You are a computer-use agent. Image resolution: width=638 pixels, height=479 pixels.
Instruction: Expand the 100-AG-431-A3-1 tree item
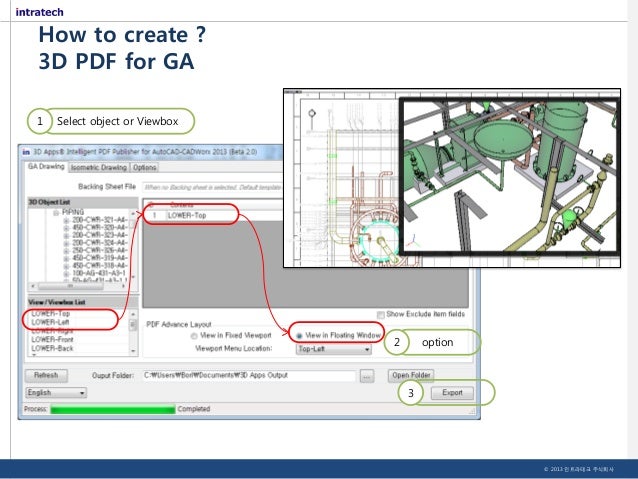[66, 273]
